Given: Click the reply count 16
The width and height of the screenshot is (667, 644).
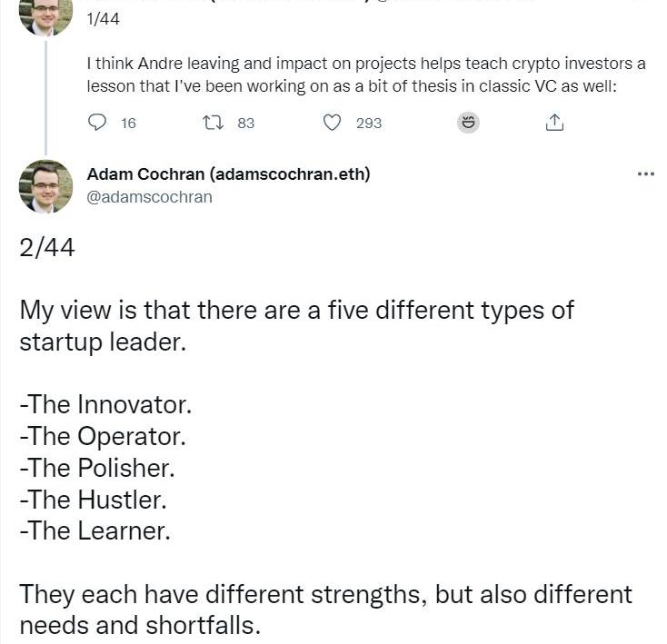Looking at the screenshot, I should [128, 124].
